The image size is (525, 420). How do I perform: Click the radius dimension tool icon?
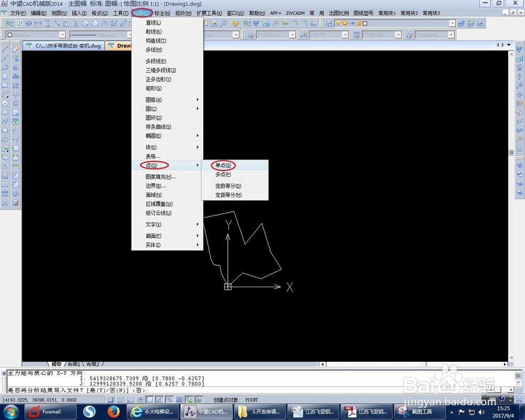(94, 24)
